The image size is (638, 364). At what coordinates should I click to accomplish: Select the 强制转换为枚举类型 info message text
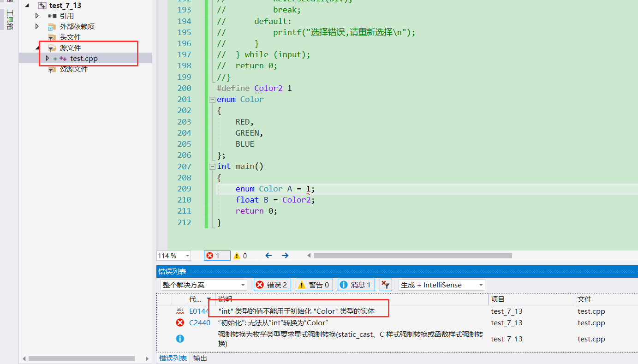pyautogui.click(x=350, y=339)
